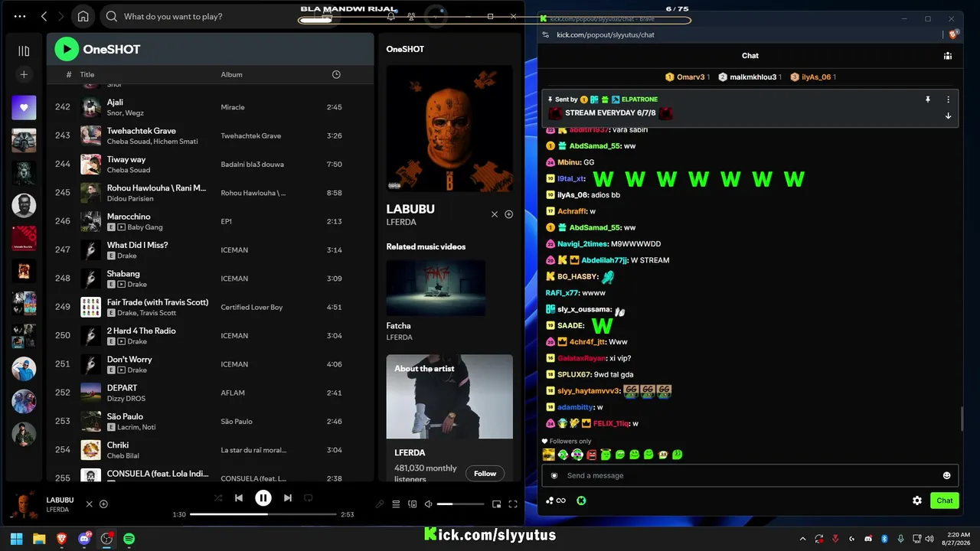Sort tracks by Album column
The width and height of the screenshot is (980, 551).
231,74
